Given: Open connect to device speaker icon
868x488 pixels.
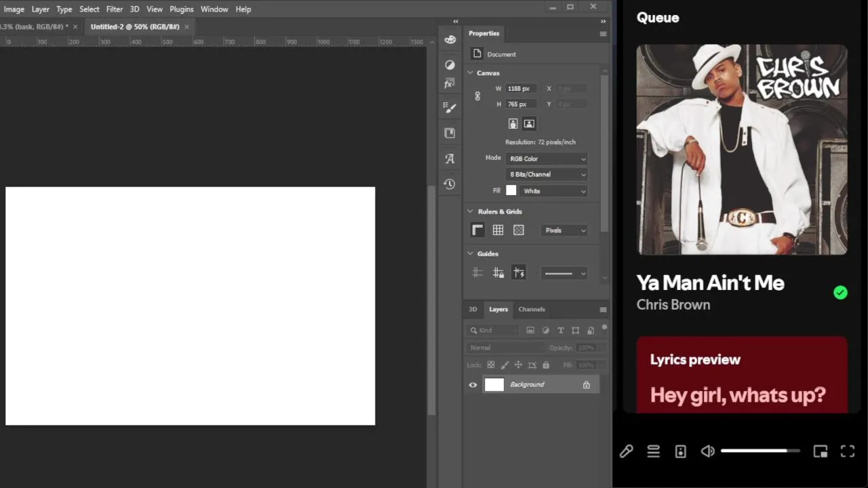Looking at the screenshot, I should [680, 451].
